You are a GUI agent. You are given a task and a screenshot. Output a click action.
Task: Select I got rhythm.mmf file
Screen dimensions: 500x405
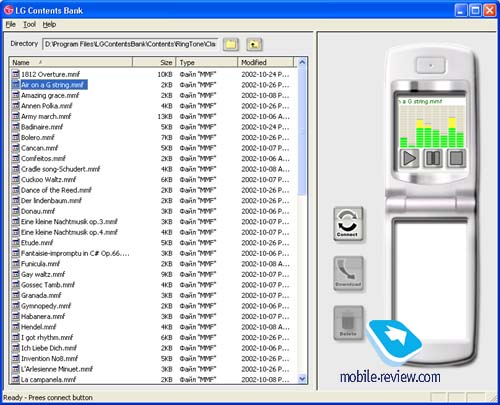point(47,337)
